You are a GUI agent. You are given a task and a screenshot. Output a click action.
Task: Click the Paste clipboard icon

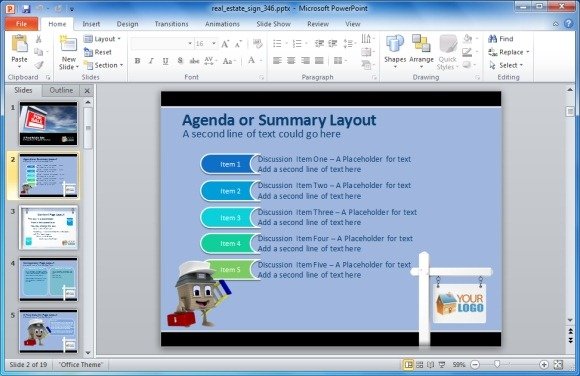coord(19,44)
